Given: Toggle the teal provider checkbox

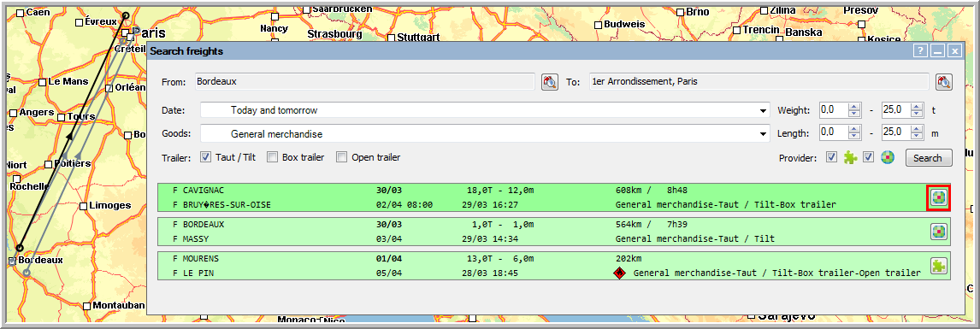Looking at the screenshot, I should pyautogui.click(x=868, y=157).
